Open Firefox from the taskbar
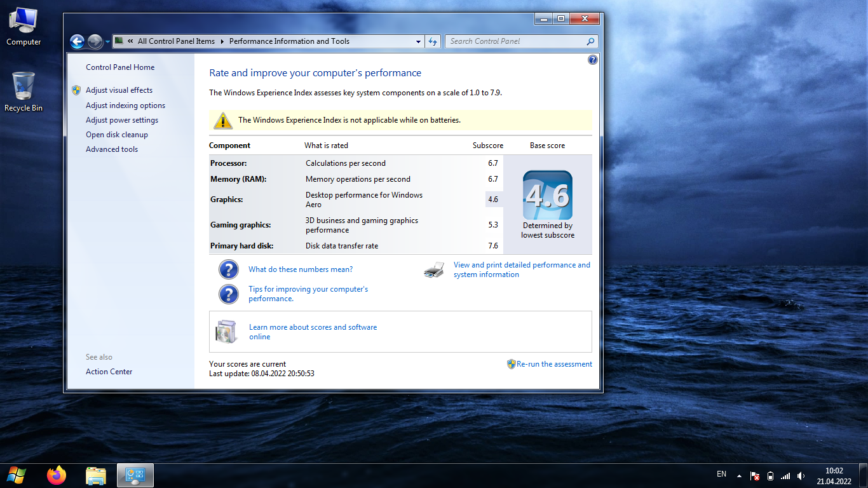Image resolution: width=868 pixels, height=488 pixels. click(57, 475)
